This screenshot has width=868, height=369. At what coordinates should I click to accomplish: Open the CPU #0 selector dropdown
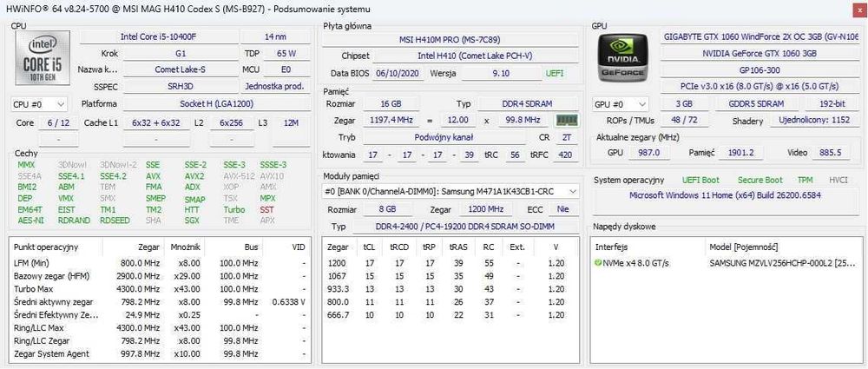[39, 103]
